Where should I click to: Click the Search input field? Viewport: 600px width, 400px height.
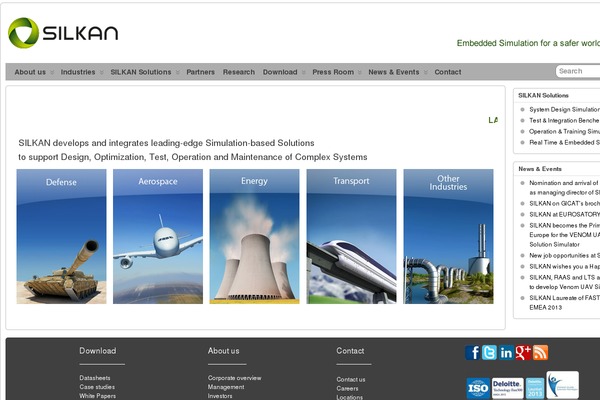(578, 71)
